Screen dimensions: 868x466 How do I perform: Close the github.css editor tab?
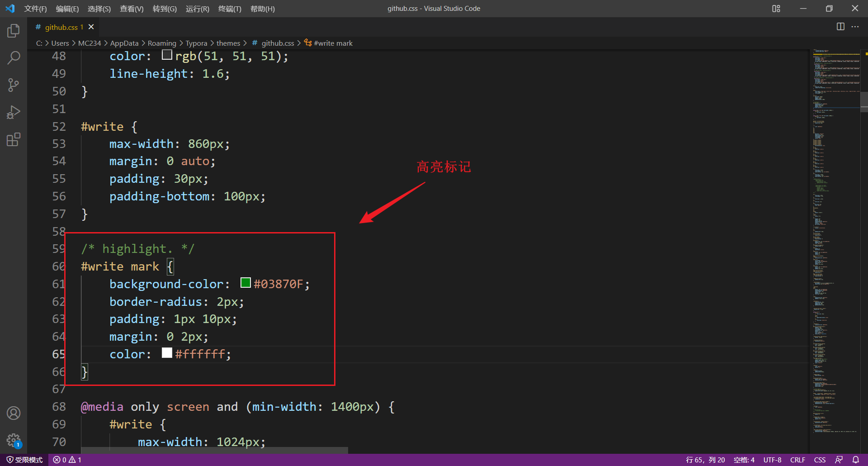[91, 27]
